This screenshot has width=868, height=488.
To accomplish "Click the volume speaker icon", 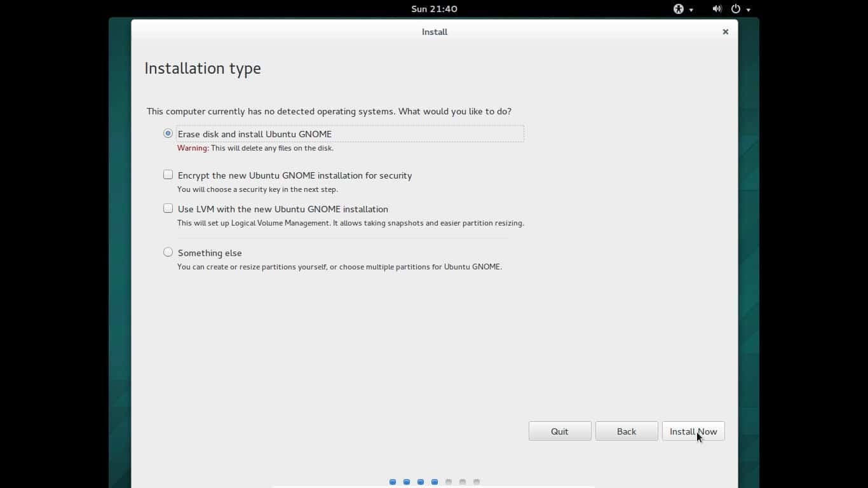I will (x=717, y=9).
